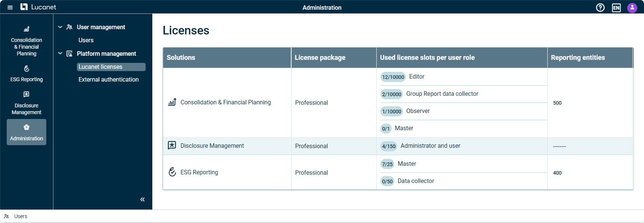
Task: Click the 1/10000 Observer slot badge
Action: click(392, 111)
